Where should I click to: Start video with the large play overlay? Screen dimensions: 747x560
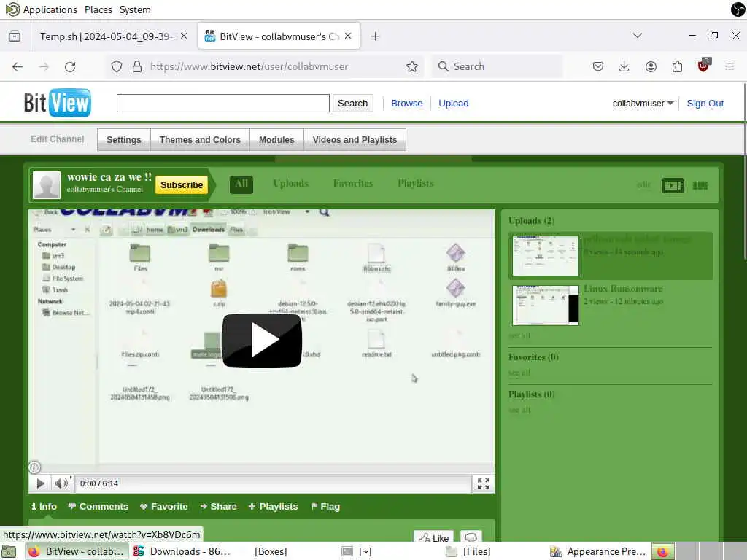[262, 340]
